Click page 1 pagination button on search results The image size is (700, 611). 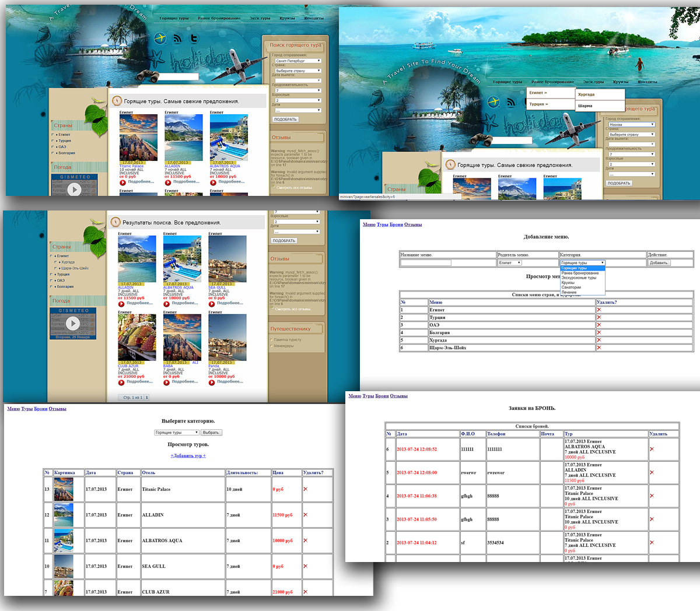[146, 398]
